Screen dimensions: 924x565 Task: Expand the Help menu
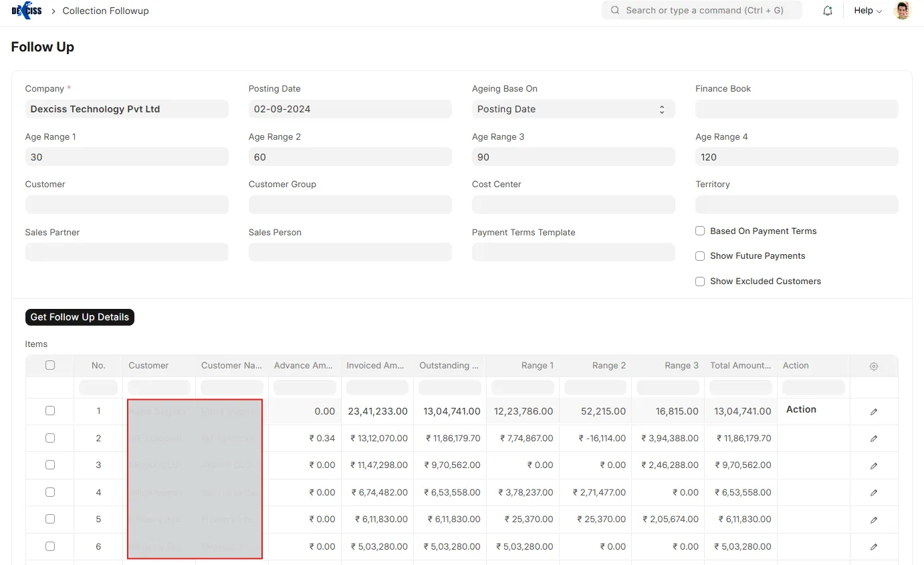pos(868,11)
